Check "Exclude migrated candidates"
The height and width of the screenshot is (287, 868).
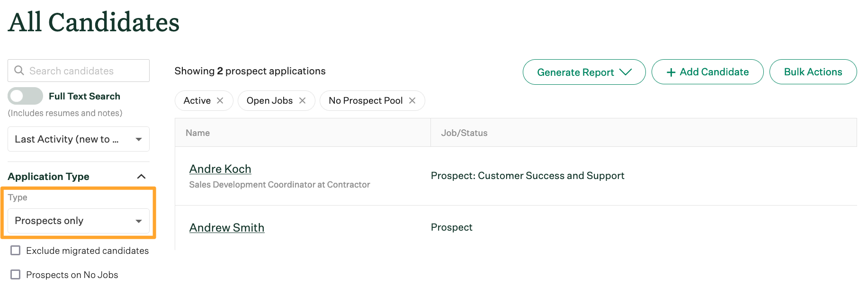16,251
